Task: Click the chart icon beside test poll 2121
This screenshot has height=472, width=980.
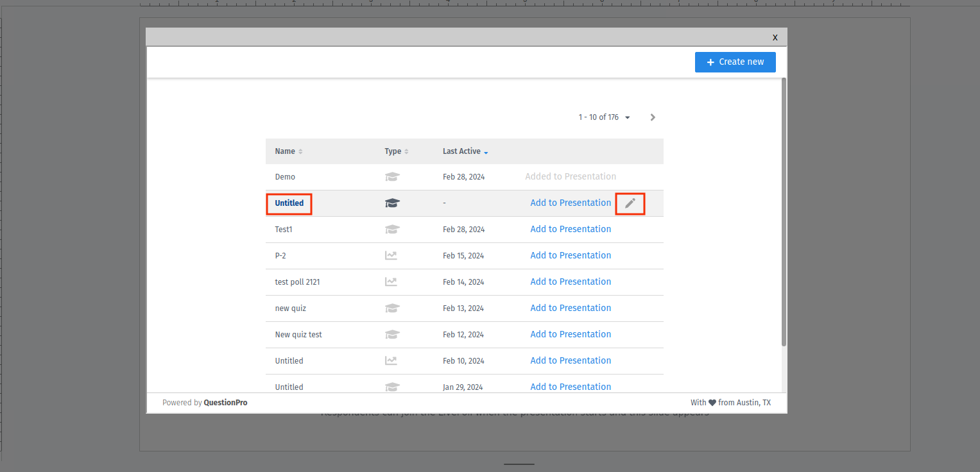Action: (x=391, y=282)
